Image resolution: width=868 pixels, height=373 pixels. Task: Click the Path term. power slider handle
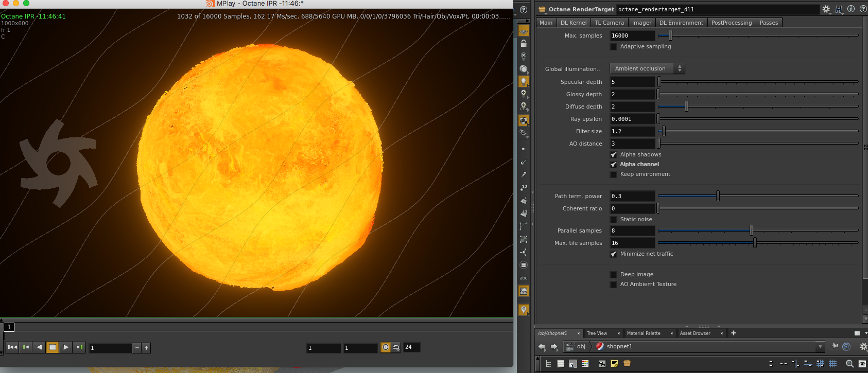[718, 196]
